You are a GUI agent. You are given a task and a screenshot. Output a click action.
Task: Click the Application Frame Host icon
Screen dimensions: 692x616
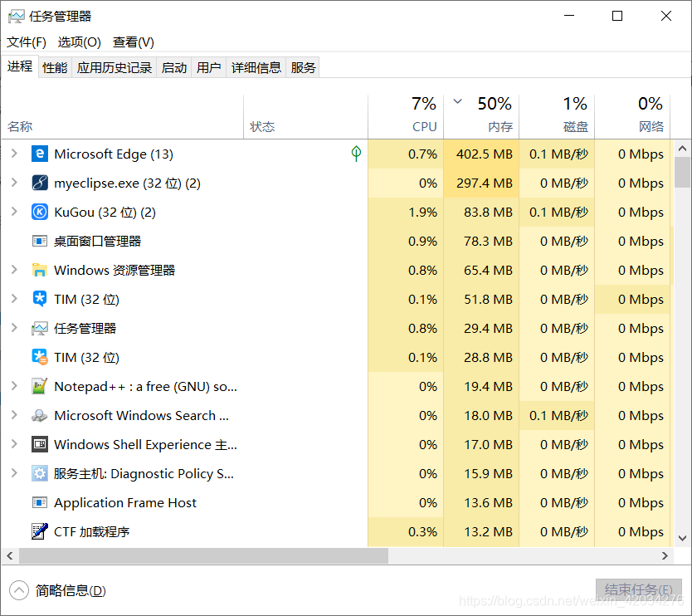(x=40, y=502)
